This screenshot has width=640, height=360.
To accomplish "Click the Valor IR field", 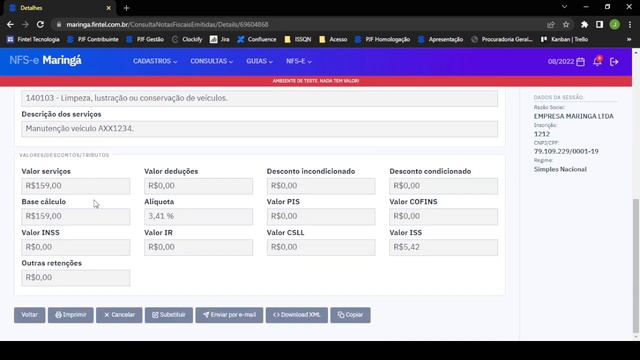I will coord(198,247).
